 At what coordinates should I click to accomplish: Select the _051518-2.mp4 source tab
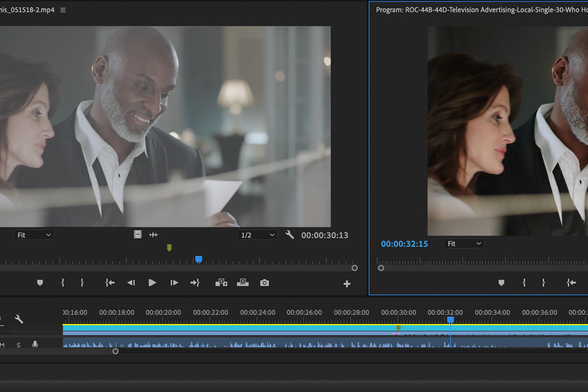[27, 8]
